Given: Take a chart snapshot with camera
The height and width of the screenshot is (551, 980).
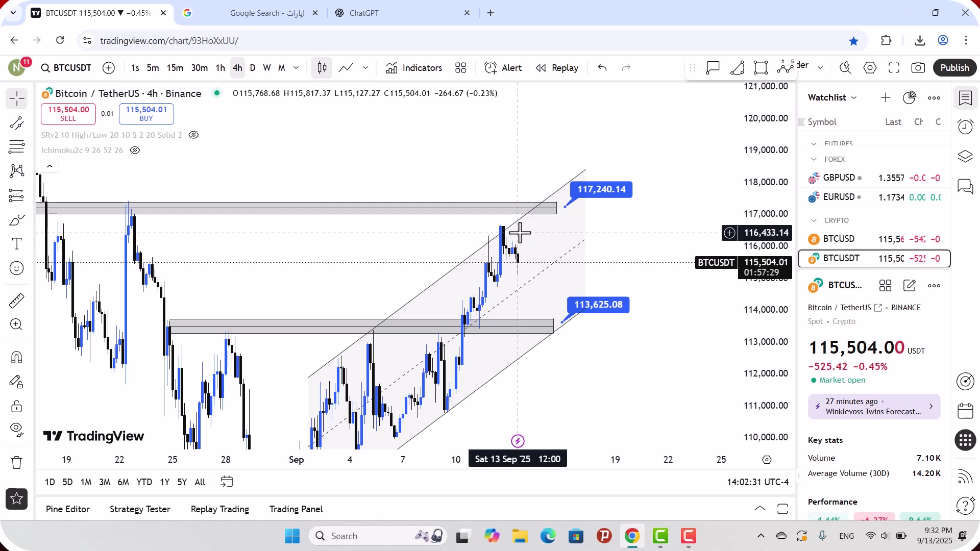Looking at the screenshot, I should (x=918, y=68).
